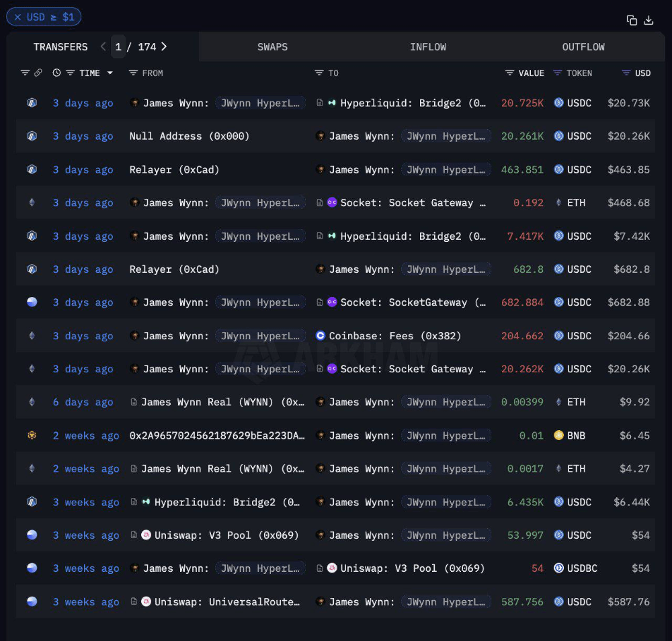Open the chain filter icon in table header

pyautogui.click(x=26, y=73)
